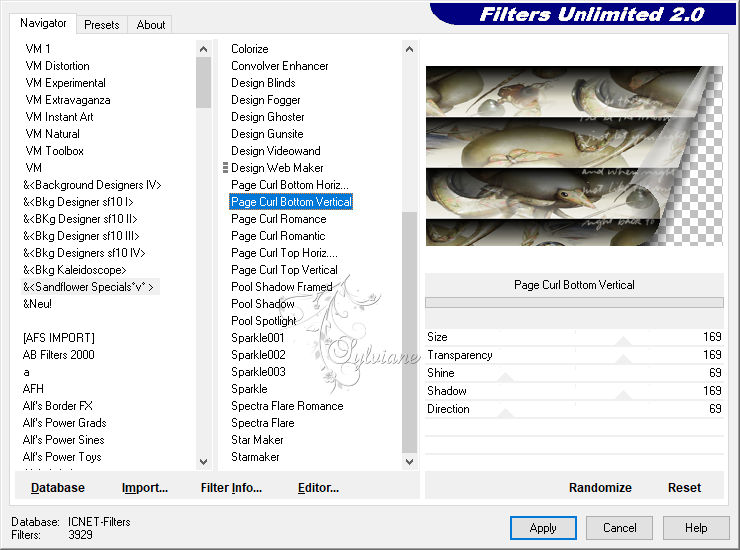The width and height of the screenshot is (740, 550).
Task: Select the VM 1 category
Action: (38, 49)
